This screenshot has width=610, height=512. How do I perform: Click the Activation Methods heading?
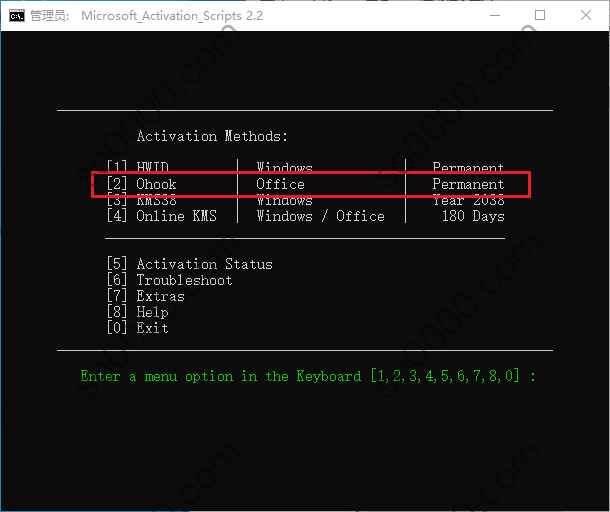tap(212, 136)
